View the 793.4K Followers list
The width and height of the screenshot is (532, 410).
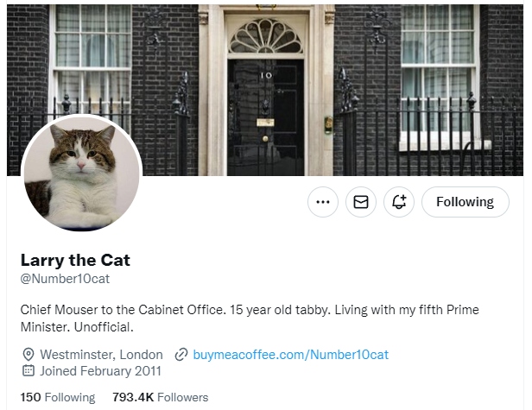pos(161,397)
